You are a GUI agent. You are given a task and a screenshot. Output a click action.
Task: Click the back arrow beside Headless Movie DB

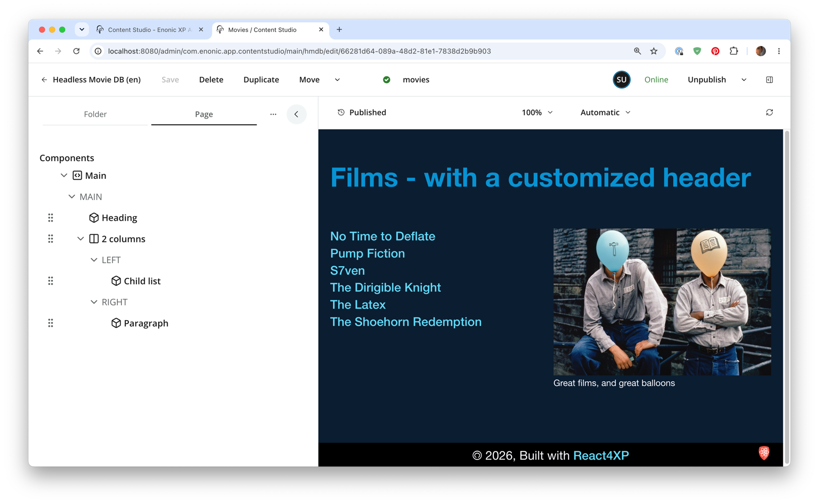tap(44, 80)
